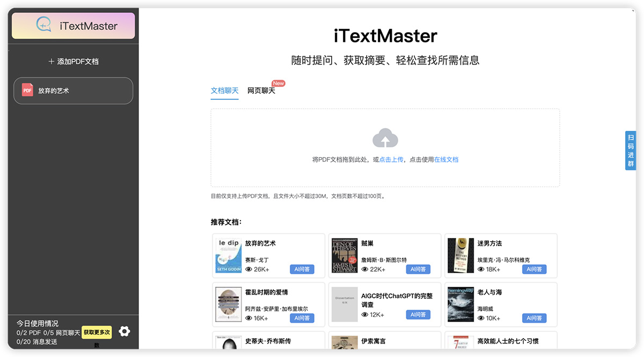Switch to the 文档聊天 tab
Image resolution: width=644 pixels, height=357 pixels.
[224, 91]
